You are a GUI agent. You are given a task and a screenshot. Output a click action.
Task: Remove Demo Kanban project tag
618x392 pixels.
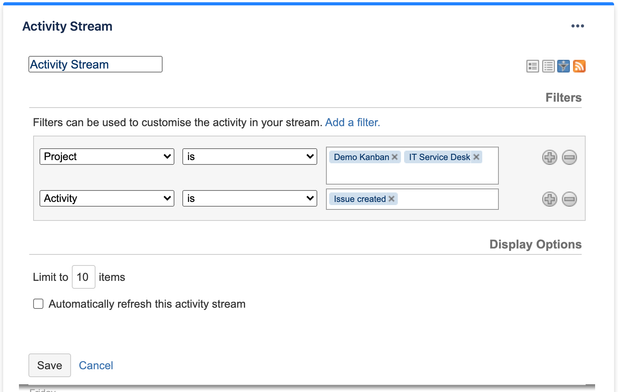(x=395, y=157)
